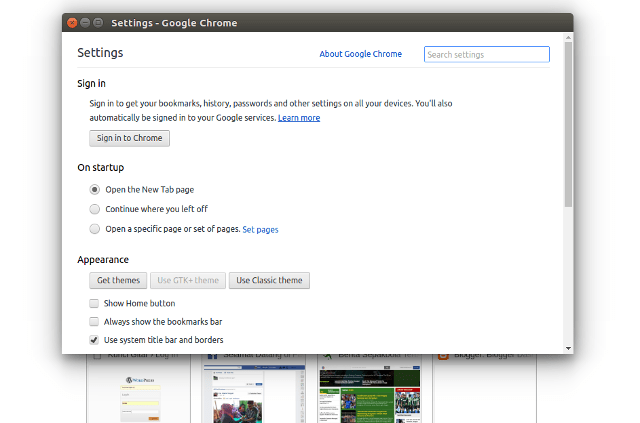Select Open the New Tab page option
The width and height of the screenshot is (640, 423).
pyautogui.click(x=94, y=189)
